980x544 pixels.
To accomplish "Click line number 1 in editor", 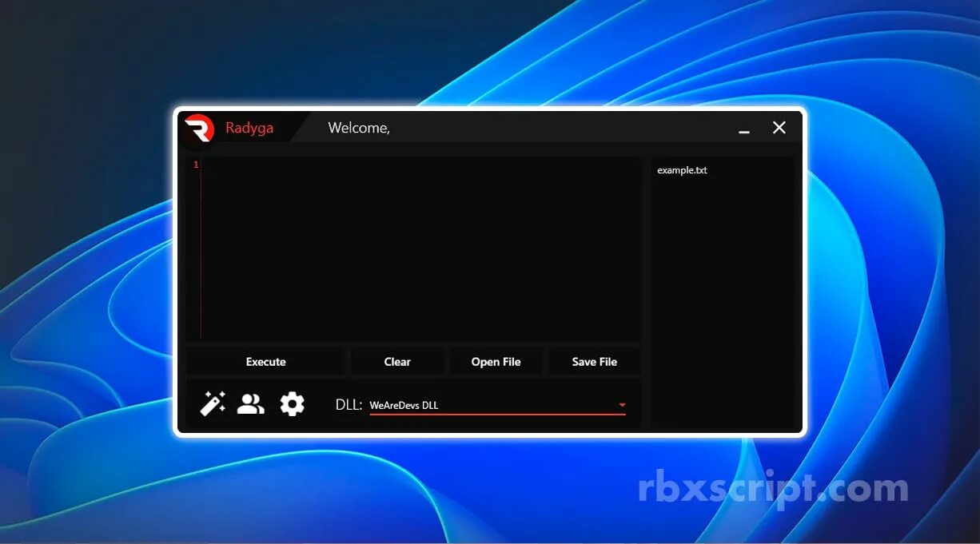I will [x=196, y=165].
